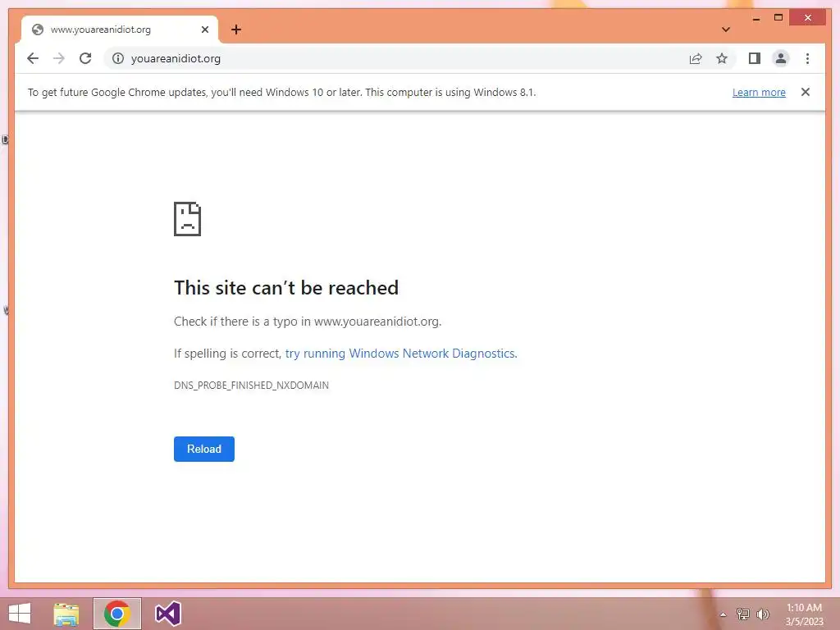Open the side panel icon
Viewport: 840px width, 630px height.
click(x=755, y=58)
